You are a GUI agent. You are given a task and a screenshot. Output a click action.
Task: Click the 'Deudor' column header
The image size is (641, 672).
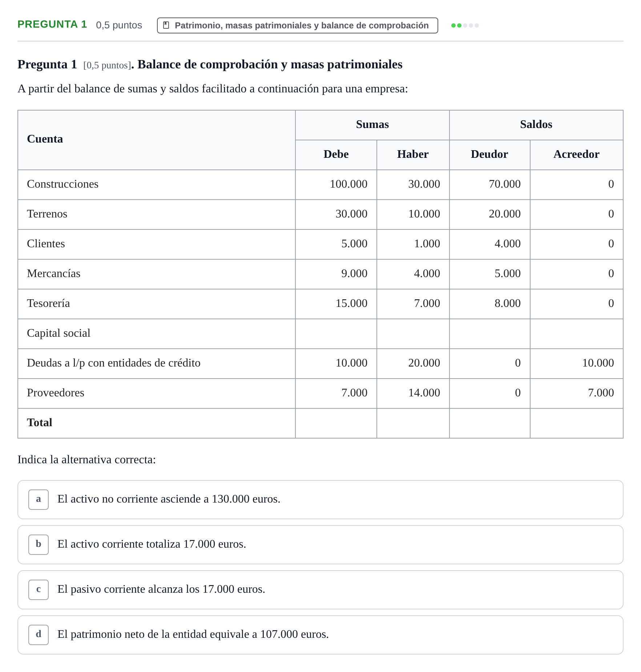(489, 154)
